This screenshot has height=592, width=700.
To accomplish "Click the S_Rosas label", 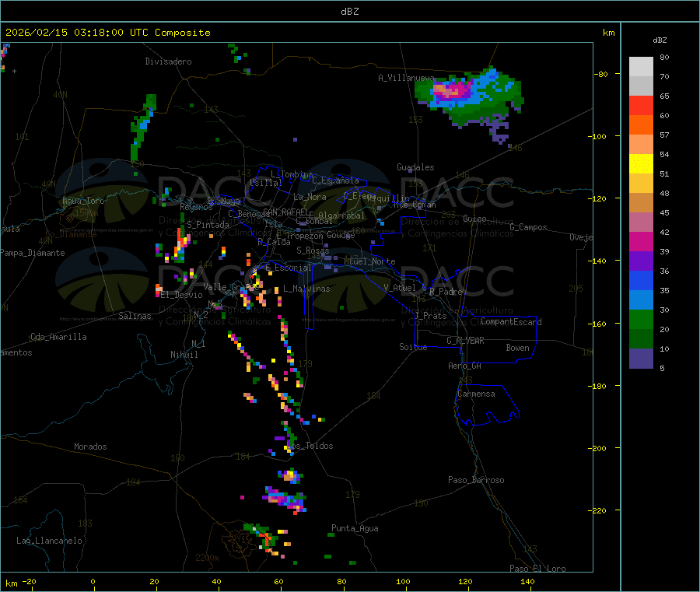I will [x=313, y=250].
